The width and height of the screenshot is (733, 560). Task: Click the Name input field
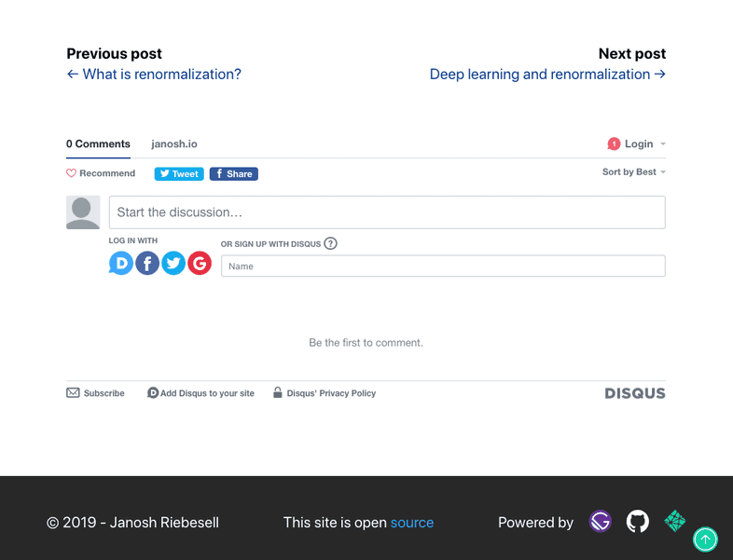443,266
